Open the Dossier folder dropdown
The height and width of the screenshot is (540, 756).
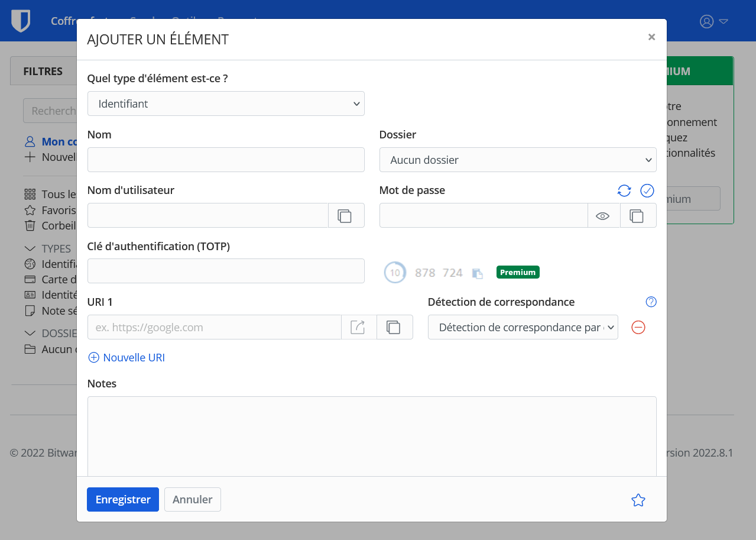[x=517, y=160]
